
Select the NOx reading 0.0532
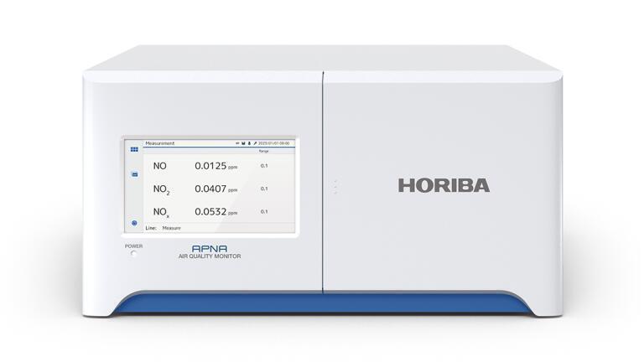click(210, 212)
